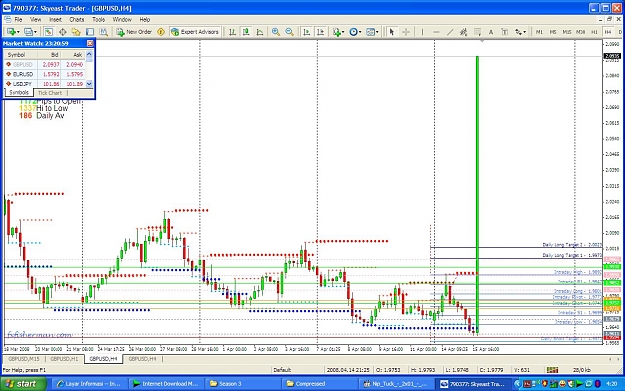Switch timeframe to M30
The image size is (625, 391).
pyautogui.click(x=580, y=32)
